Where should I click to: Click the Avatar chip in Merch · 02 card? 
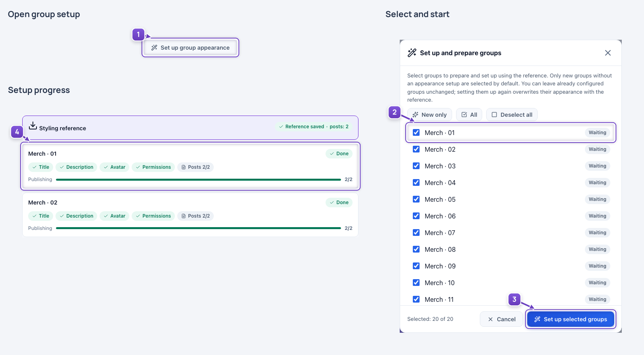point(114,216)
